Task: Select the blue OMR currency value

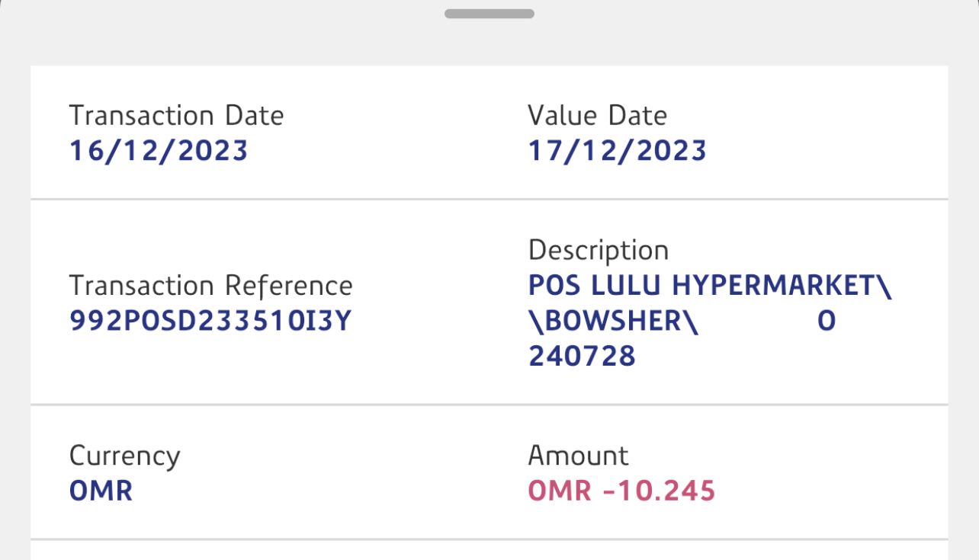Action: (101, 491)
